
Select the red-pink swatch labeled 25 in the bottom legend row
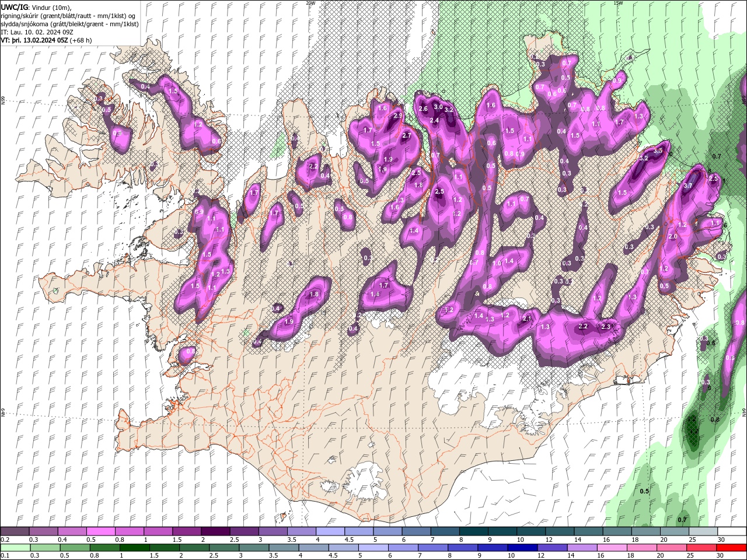coord(701,547)
